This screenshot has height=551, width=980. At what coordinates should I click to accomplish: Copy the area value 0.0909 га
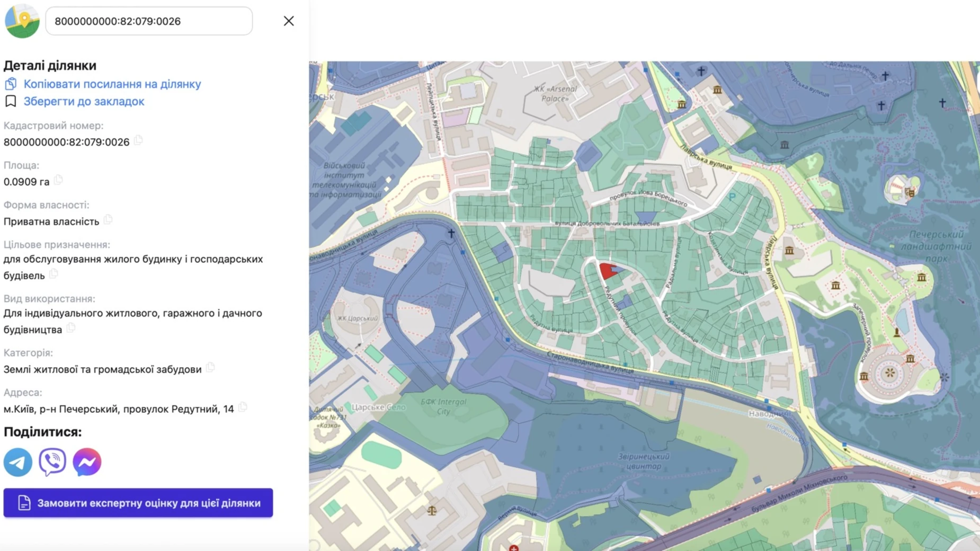pyautogui.click(x=58, y=180)
